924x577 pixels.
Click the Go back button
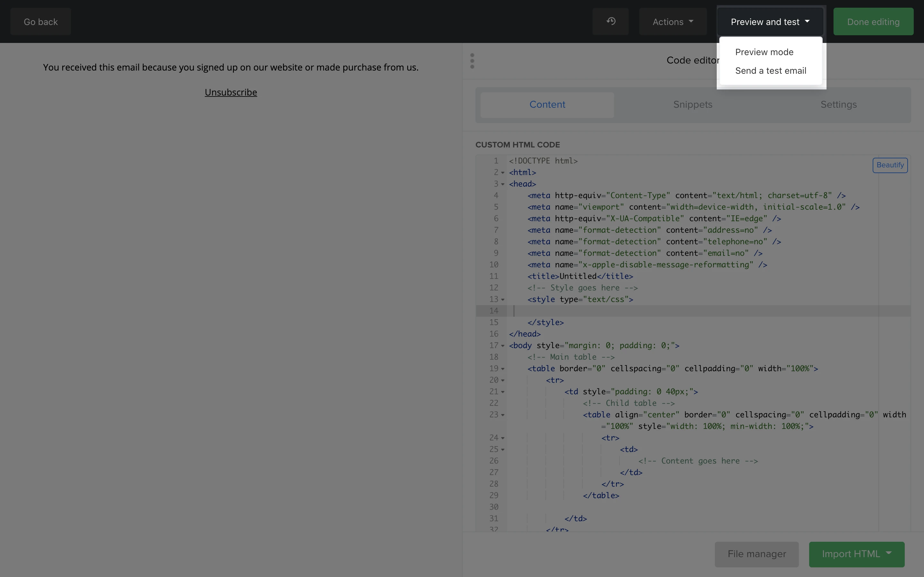pyautogui.click(x=40, y=22)
